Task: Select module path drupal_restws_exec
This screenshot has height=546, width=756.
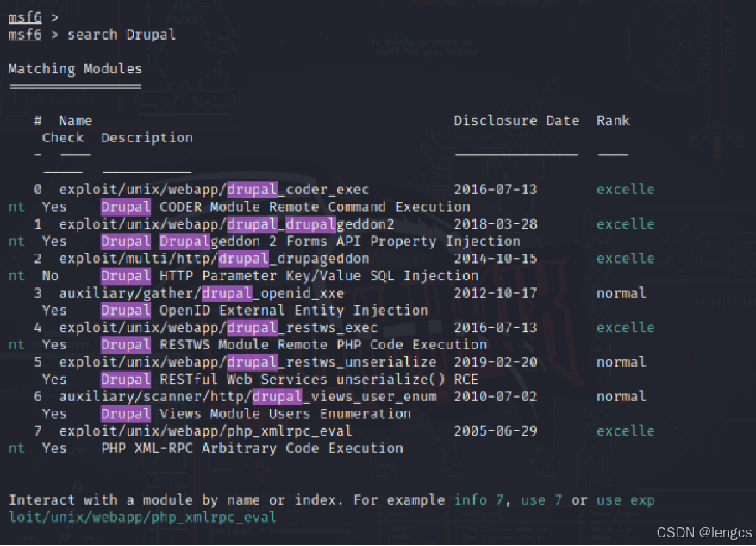Action: pos(218,328)
